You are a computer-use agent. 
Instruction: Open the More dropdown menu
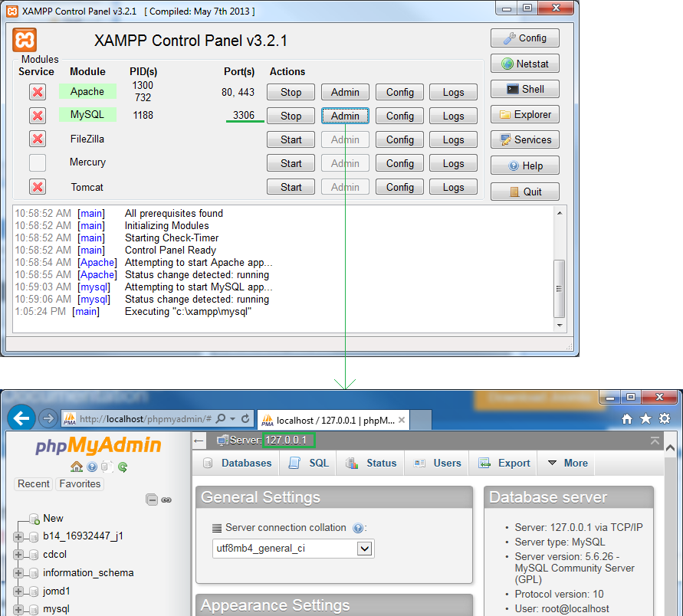(x=567, y=463)
